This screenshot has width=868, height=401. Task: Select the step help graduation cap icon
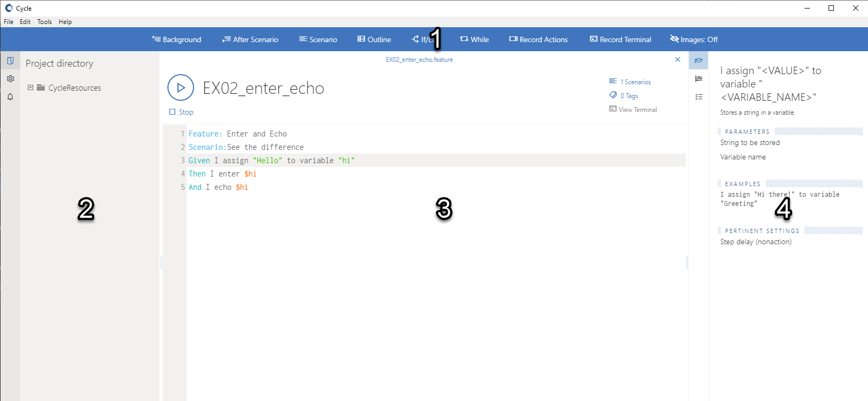tap(698, 60)
